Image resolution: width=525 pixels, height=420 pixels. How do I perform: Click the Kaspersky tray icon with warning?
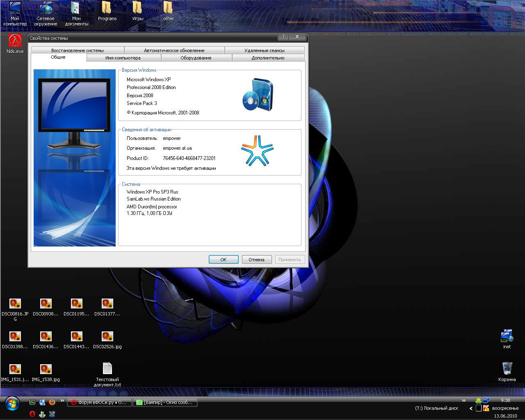click(486, 408)
